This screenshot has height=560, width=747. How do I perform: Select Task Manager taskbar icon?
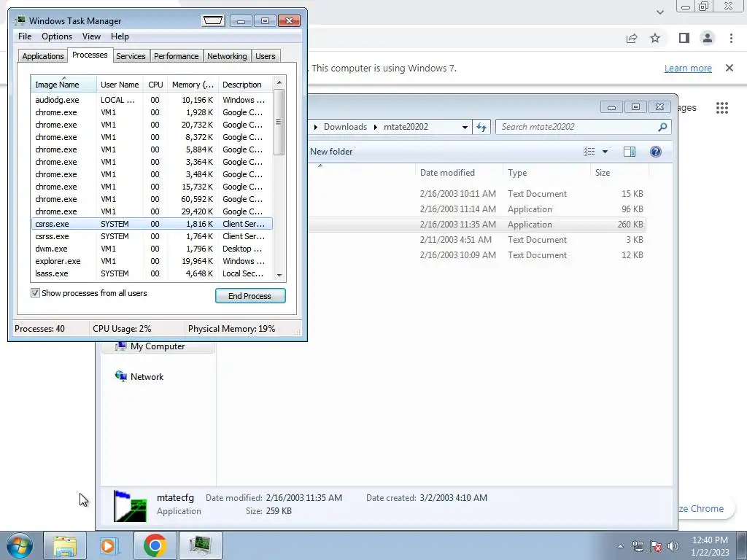200,545
